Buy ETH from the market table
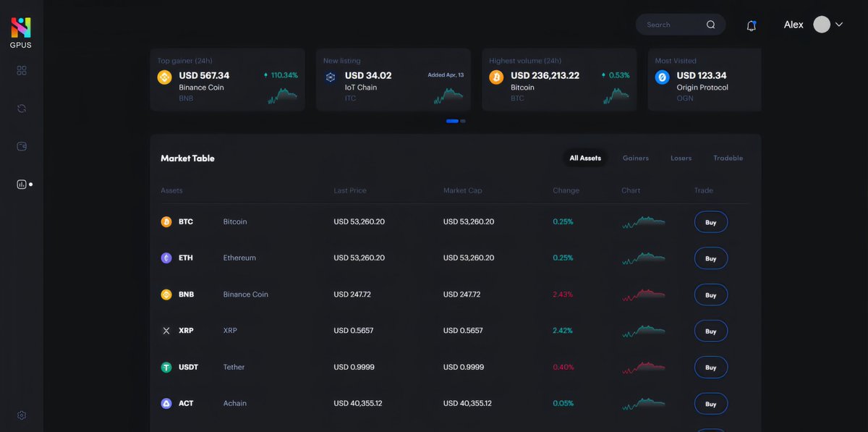Viewport: 868px width, 432px height. [x=711, y=258]
